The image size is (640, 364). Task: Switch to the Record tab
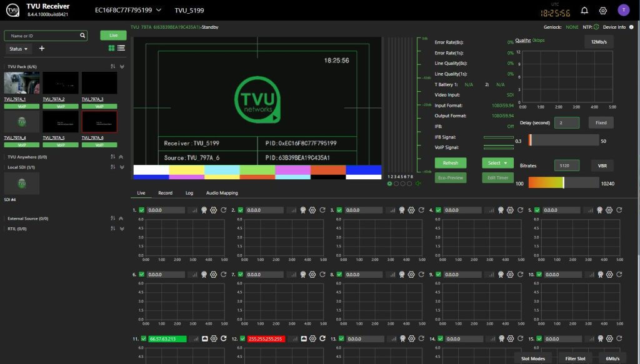point(165,193)
